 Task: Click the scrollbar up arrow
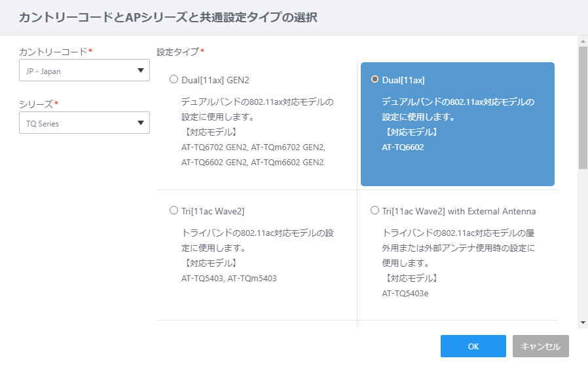tap(583, 41)
